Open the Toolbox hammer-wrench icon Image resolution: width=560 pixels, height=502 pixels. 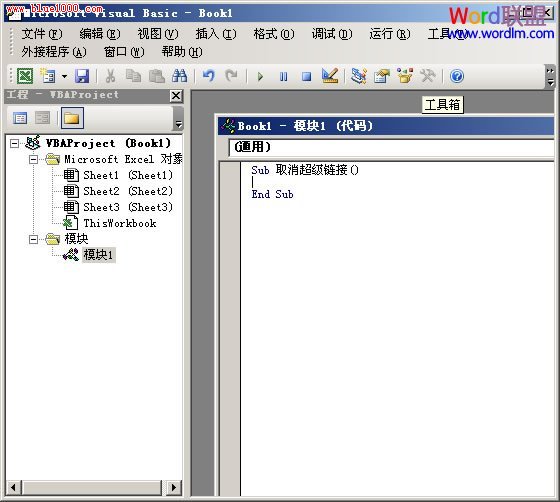(x=428, y=76)
